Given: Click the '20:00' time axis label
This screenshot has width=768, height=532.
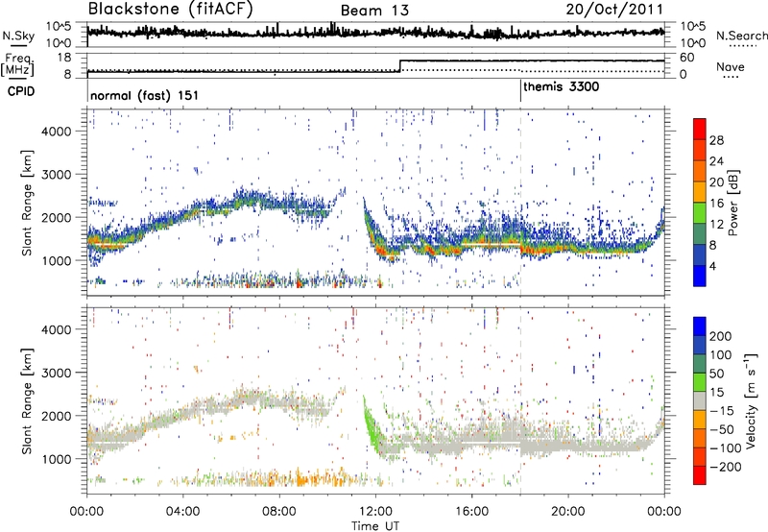Looking at the screenshot, I should pos(568,512).
